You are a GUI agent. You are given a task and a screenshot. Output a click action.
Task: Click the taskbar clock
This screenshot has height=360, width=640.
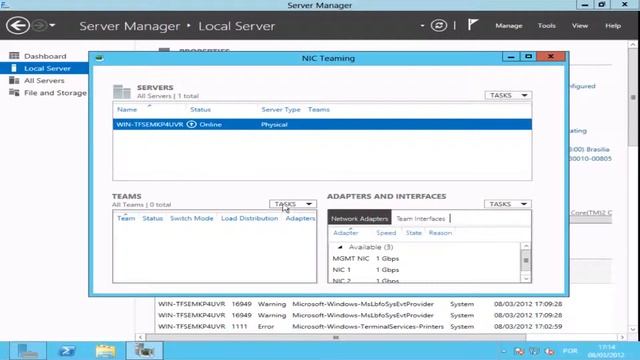coord(606,351)
